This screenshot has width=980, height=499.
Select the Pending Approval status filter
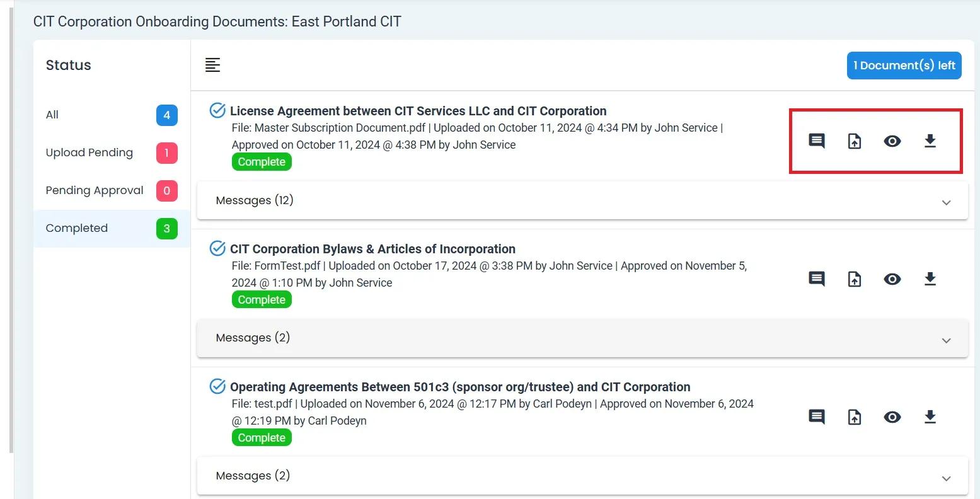(x=95, y=190)
